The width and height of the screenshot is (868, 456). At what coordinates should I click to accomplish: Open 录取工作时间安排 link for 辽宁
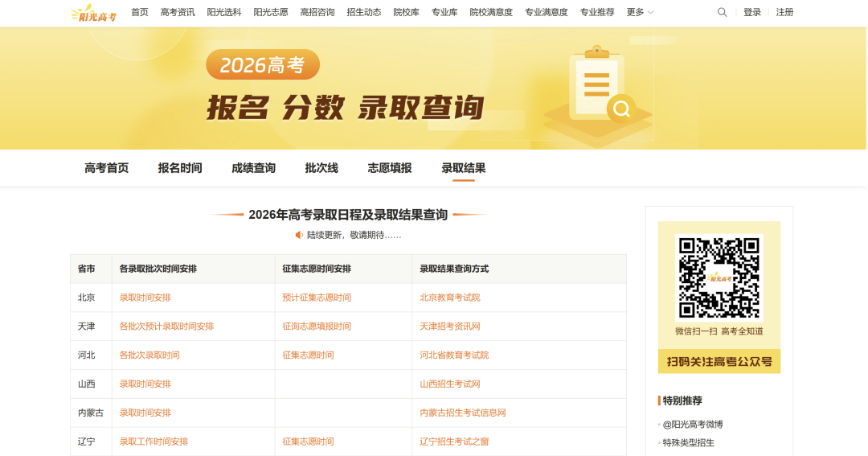tap(154, 442)
